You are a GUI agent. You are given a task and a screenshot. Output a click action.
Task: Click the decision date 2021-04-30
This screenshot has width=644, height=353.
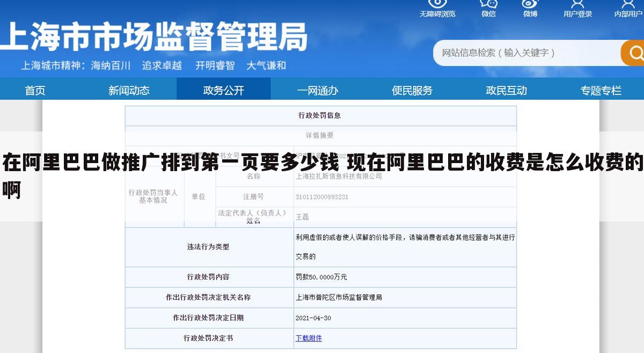313,318
